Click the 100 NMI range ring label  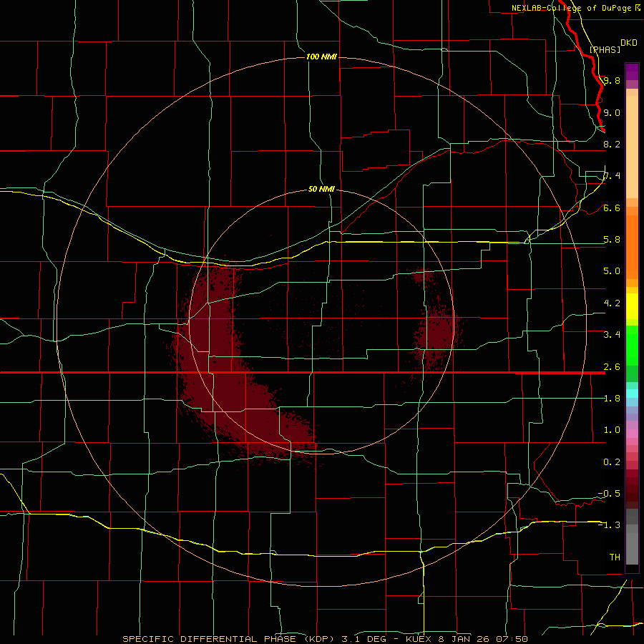(321, 57)
